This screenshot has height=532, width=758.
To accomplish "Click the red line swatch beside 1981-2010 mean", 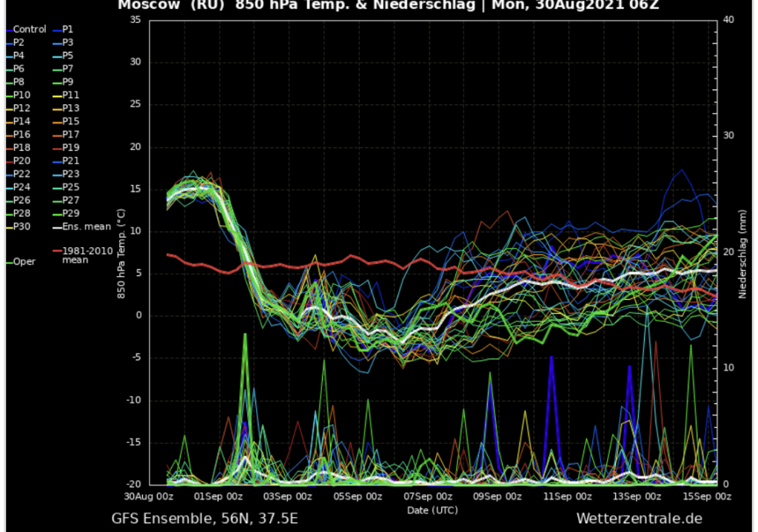I will coord(57,251).
